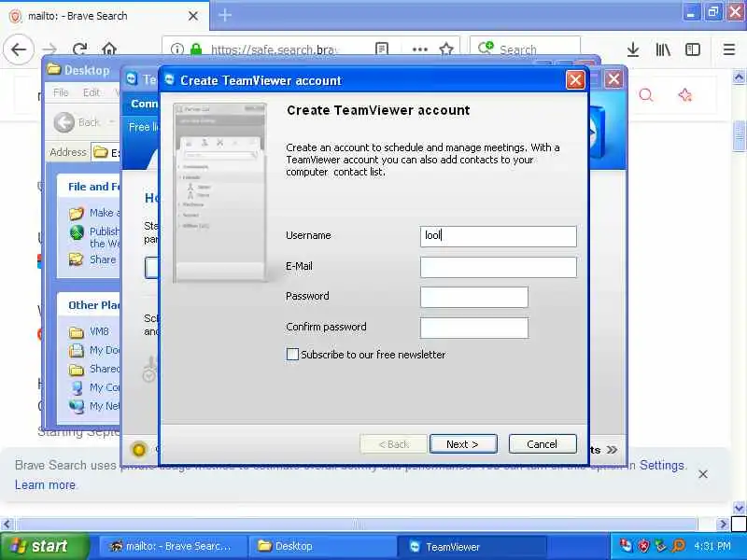Close the mailto Brave Search tab
This screenshot has height=560, width=747.
[193, 16]
